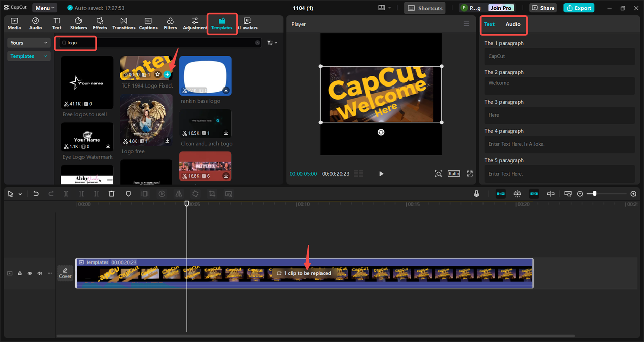Click the Ratio button in player
The height and width of the screenshot is (342, 644).
pyautogui.click(x=454, y=174)
